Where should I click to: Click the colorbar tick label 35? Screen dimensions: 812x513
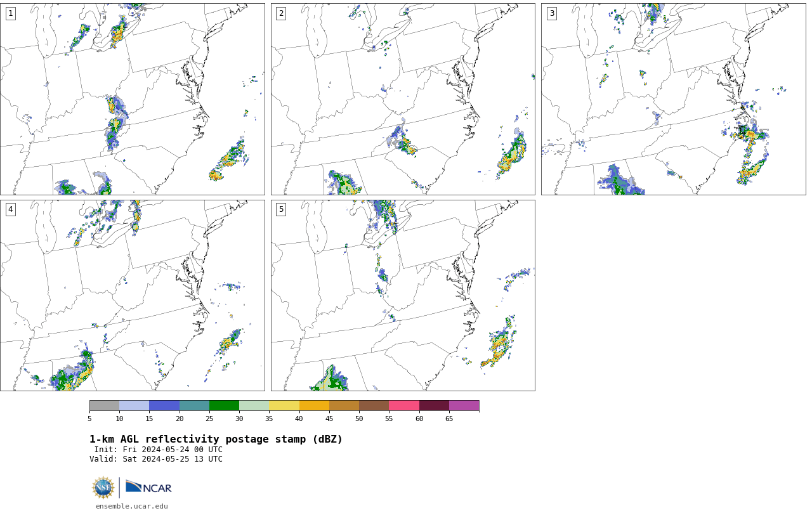[269, 419]
